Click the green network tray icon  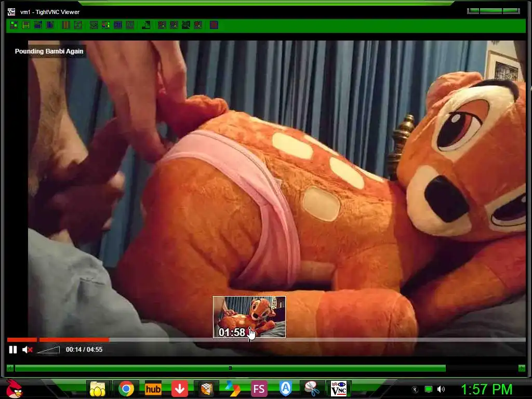click(x=429, y=390)
